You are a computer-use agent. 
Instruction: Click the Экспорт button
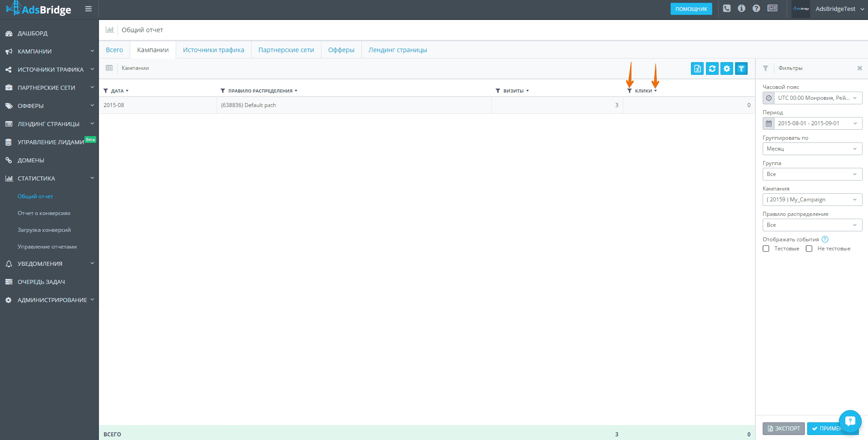784,429
